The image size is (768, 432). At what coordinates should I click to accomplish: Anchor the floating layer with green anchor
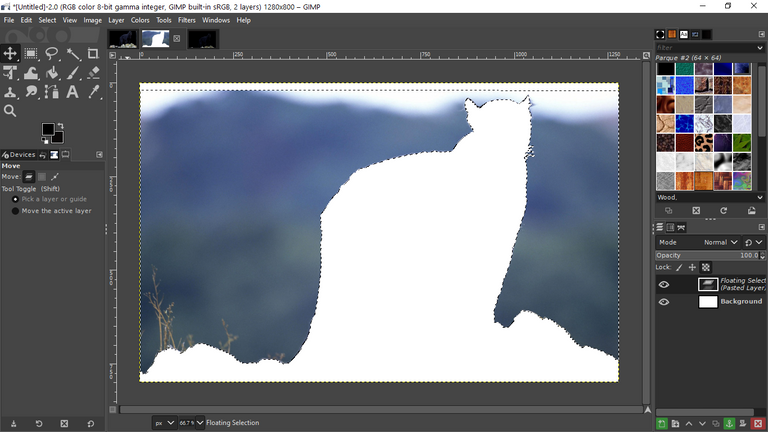pyautogui.click(x=729, y=424)
